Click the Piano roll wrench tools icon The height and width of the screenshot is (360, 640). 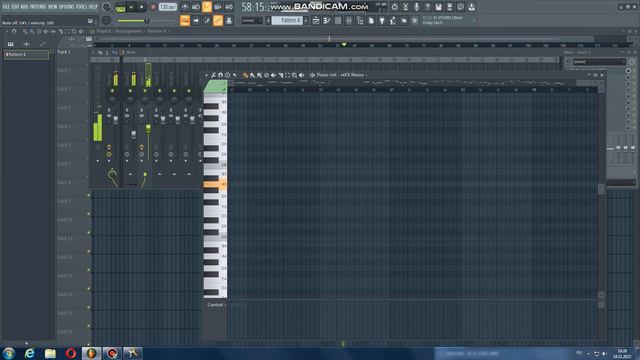(x=213, y=75)
